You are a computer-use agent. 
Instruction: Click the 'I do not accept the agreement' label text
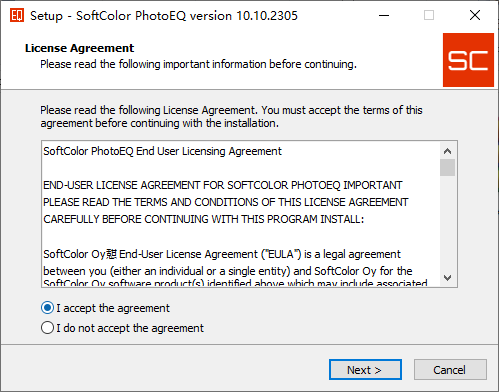point(130,328)
